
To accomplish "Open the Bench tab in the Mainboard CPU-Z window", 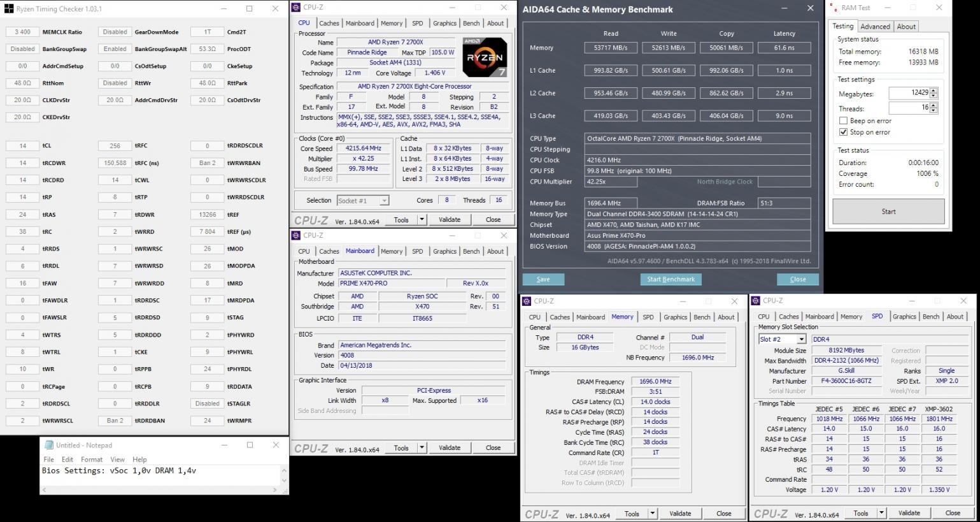I will click(471, 251).
